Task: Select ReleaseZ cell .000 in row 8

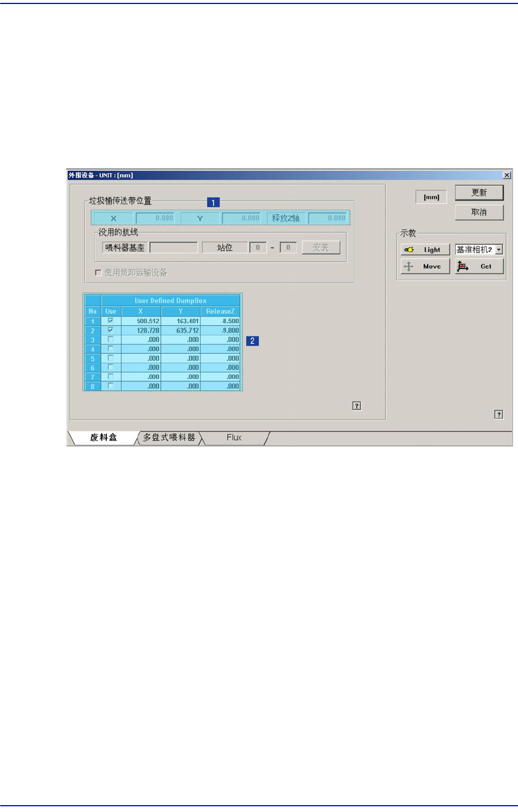Action: click(220, 386)
